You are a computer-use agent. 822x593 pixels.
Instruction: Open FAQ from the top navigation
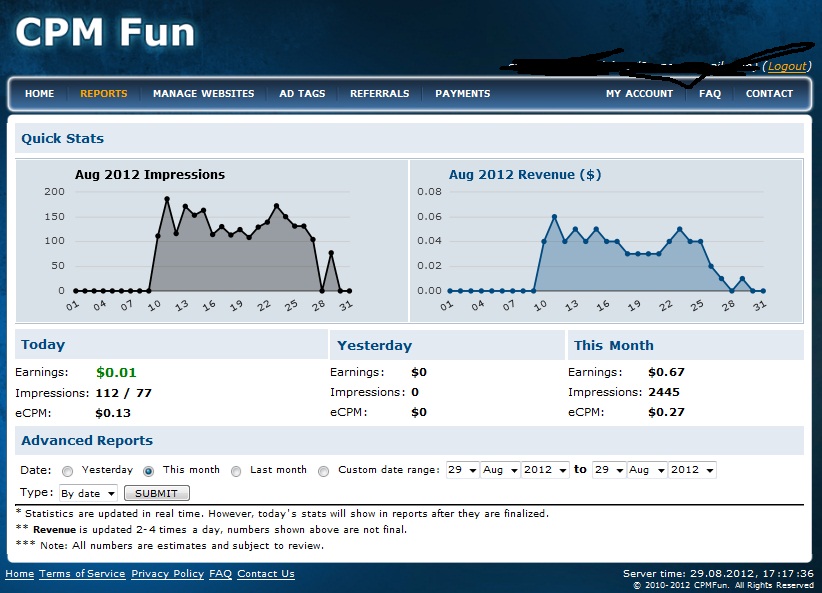click(710, 93)
